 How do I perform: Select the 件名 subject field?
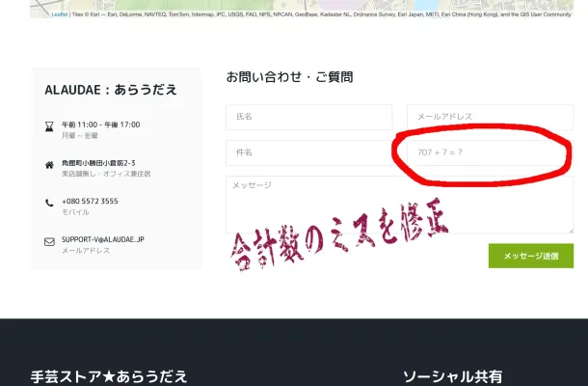coord(308,152)
